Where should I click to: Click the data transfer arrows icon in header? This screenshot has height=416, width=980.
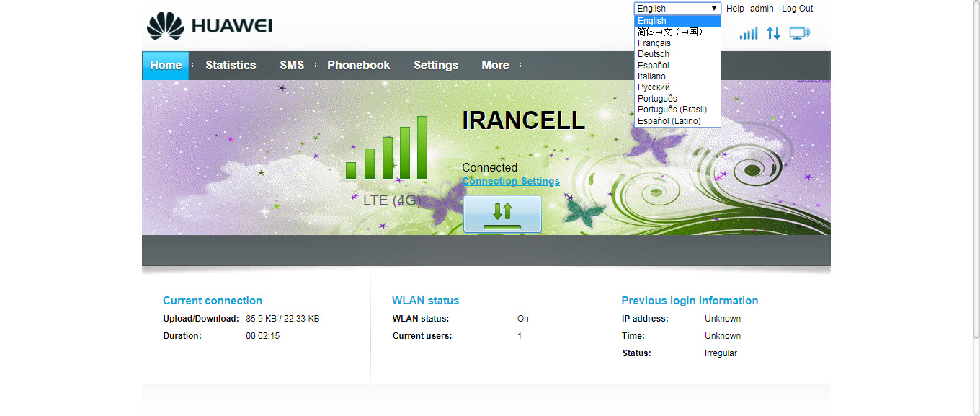pyautogui.click(x=773, y=33)
